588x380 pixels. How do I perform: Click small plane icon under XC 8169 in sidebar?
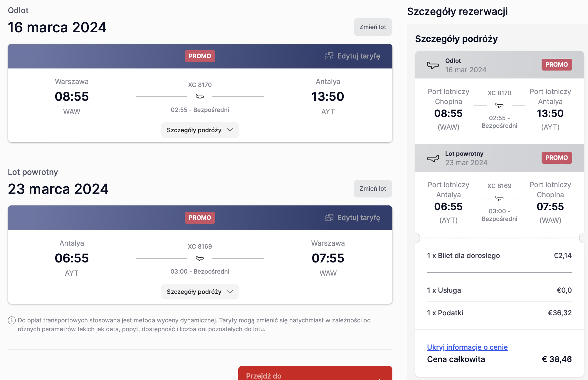499,198
